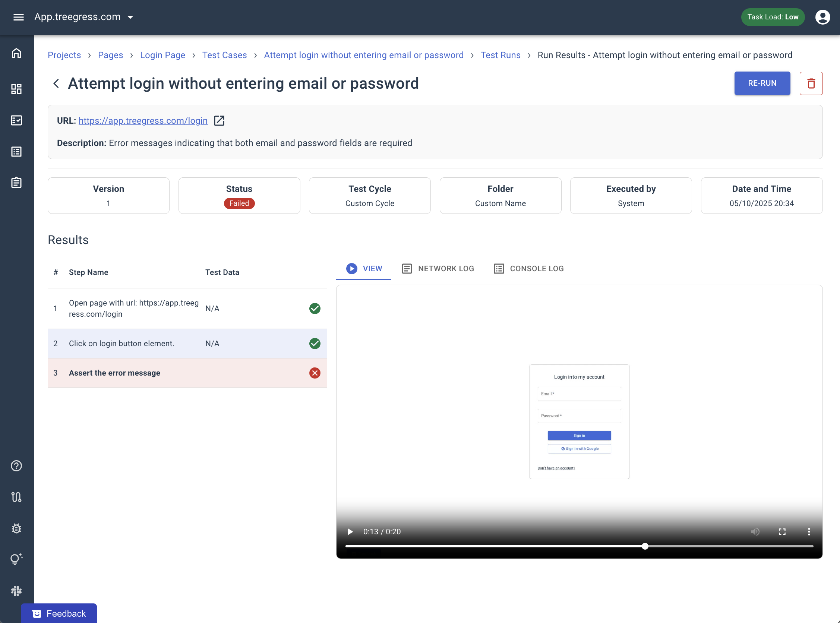Click the bug report icon in sidebar
The width and height of the screenshot is (840, 623).
16,528
